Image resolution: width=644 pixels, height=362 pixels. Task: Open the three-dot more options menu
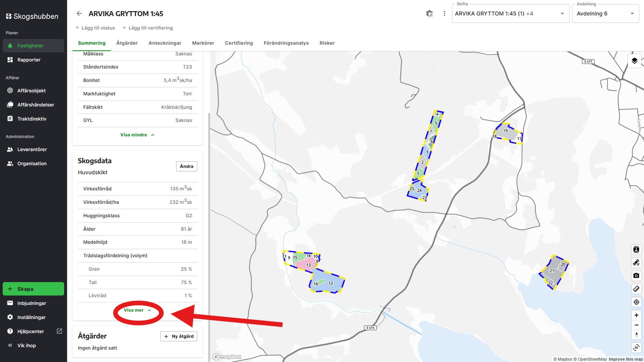click(x=445, y=13)
